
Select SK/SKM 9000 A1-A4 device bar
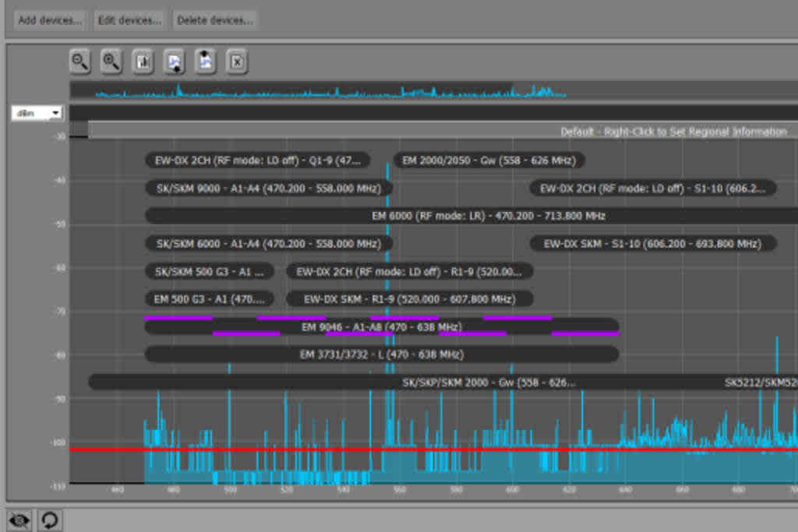[x=268, y=188]
